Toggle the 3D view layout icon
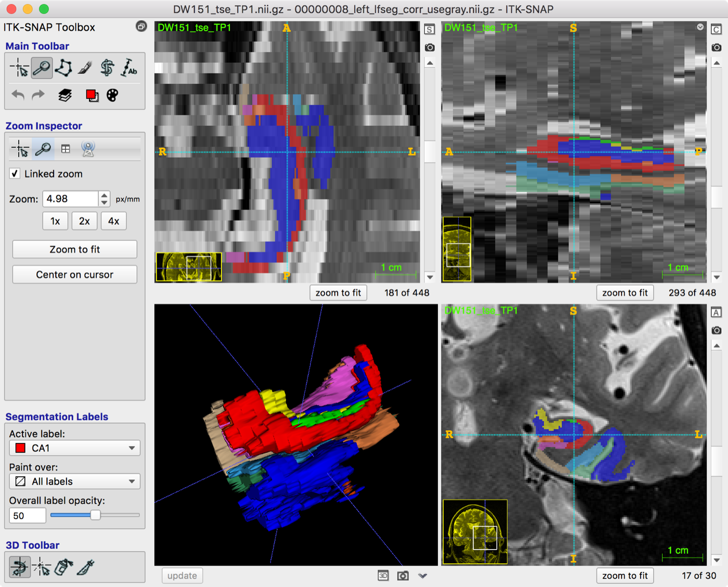 [x=383, y=576]
